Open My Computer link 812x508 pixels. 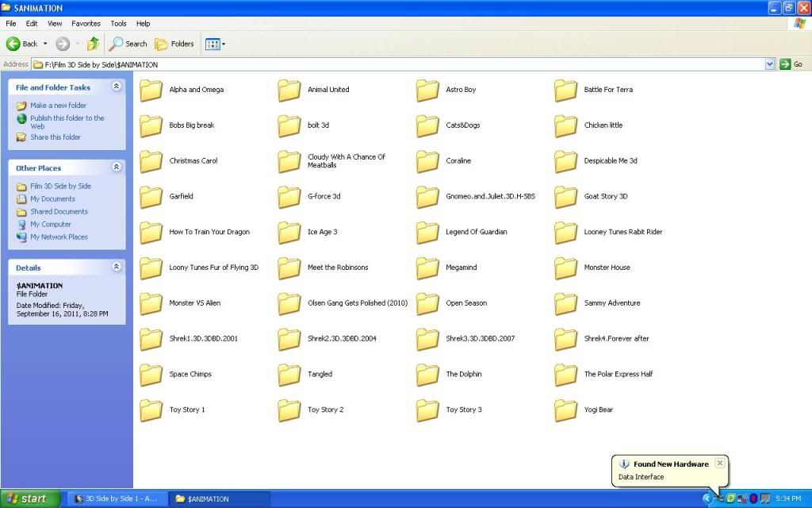[x=50, y=225]
